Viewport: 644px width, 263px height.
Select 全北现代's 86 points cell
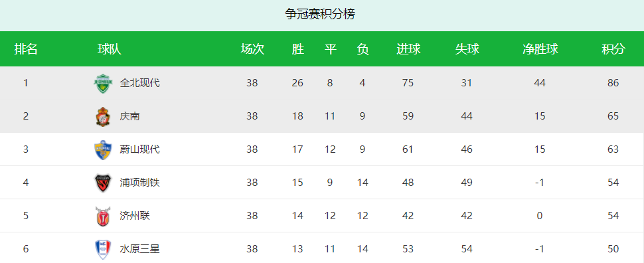pyautogui.click(x=613, y=83)
